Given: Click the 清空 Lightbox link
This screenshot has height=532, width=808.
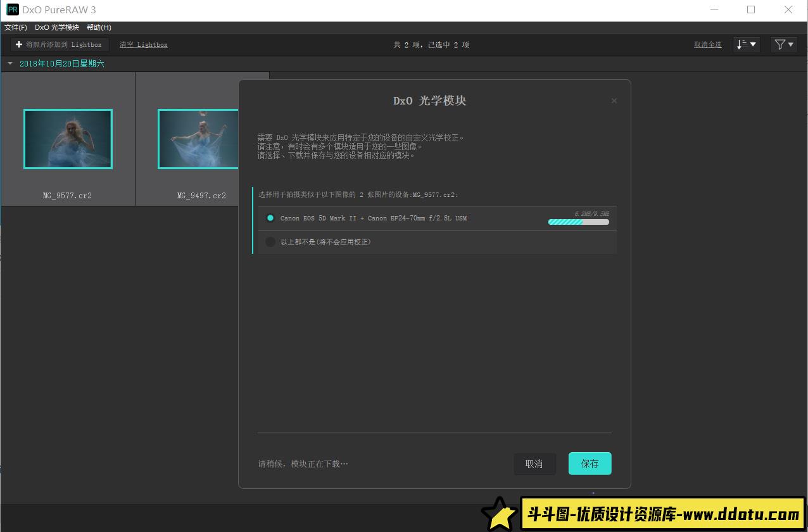Looking at the screenshot, I should [143, 44].
